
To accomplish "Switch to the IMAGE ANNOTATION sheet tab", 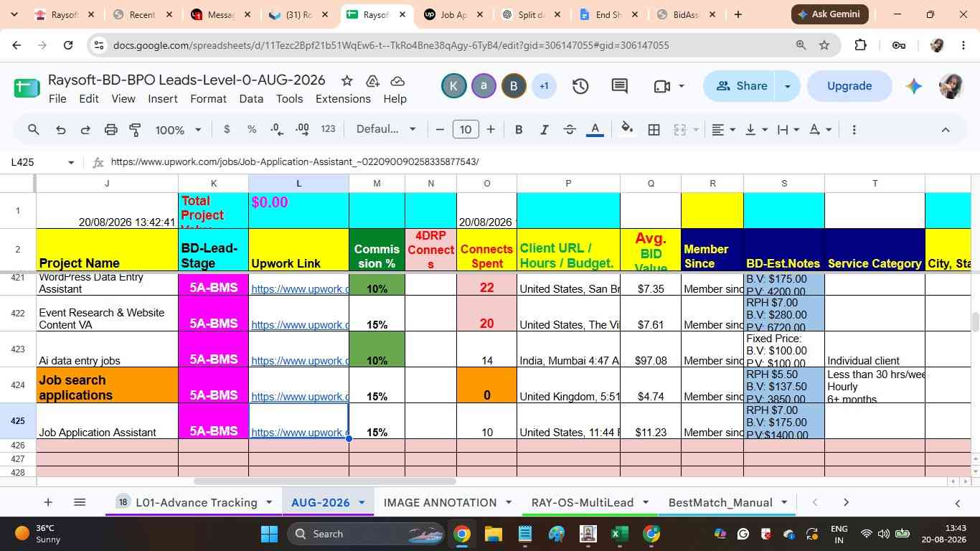I will click(x=440, y=502).
